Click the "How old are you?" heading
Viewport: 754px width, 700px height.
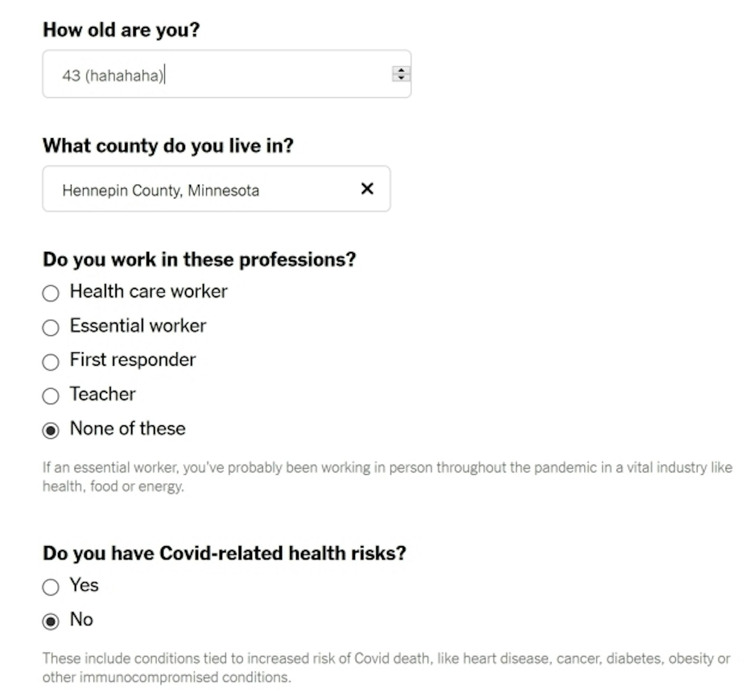[121, 30]
